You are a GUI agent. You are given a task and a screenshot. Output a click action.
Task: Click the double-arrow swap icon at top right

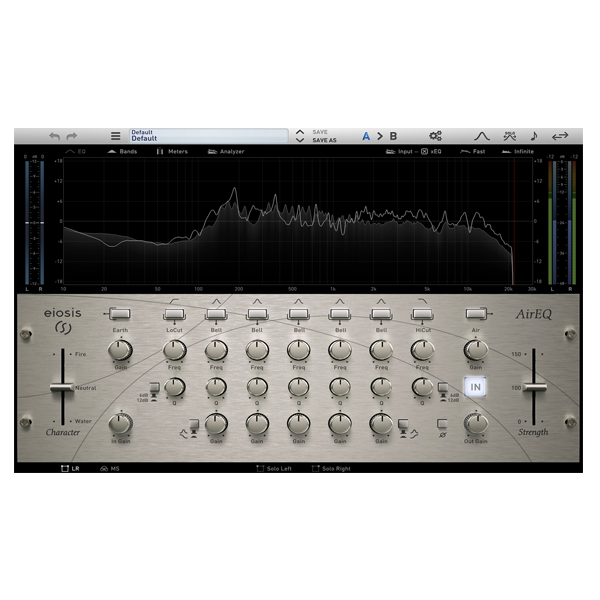tap(560, 136)
